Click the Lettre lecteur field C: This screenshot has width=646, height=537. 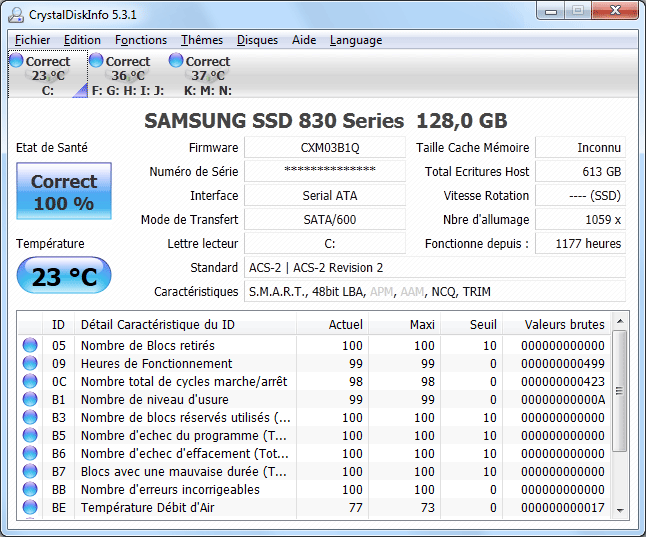325,243
